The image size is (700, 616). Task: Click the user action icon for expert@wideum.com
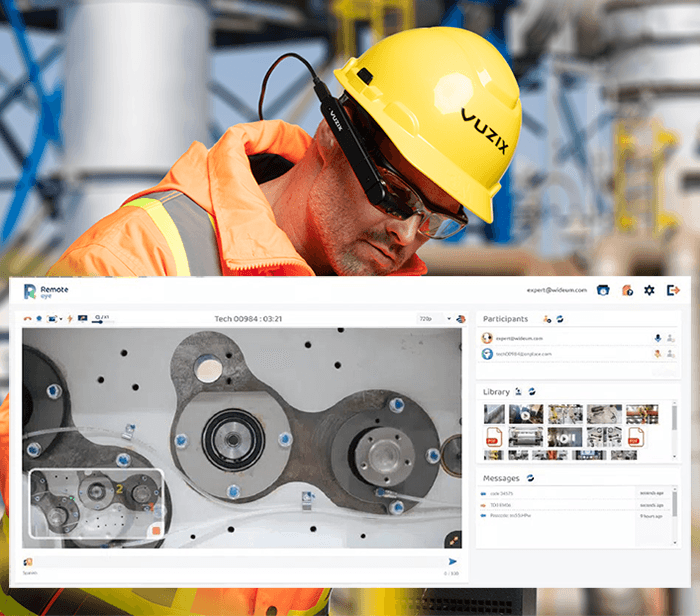(671, 339)
